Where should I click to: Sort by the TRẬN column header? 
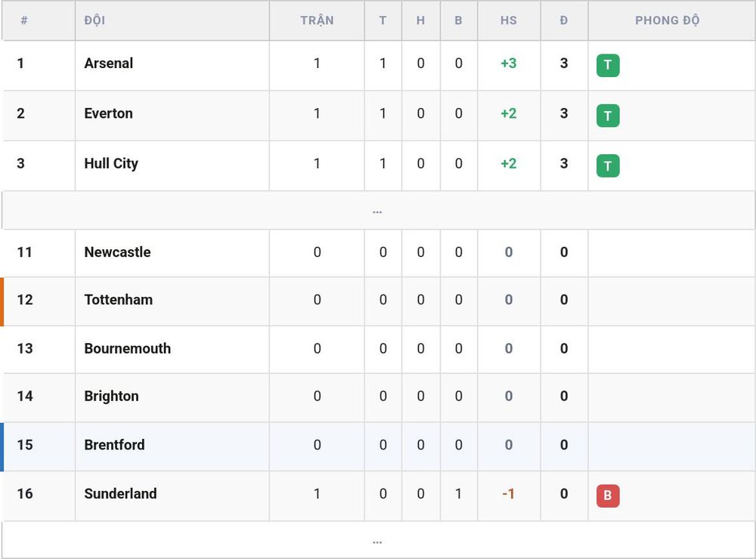click(x=317, y=20)
